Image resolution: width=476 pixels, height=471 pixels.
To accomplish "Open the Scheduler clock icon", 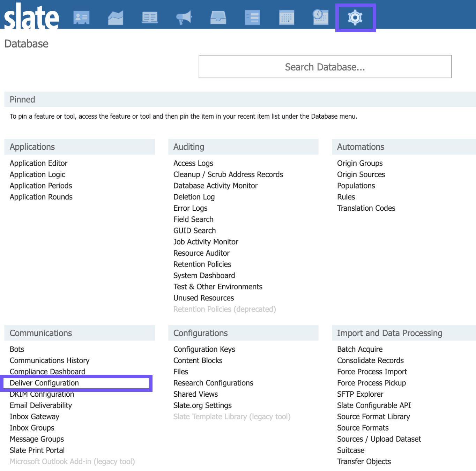I will point(320,17).
